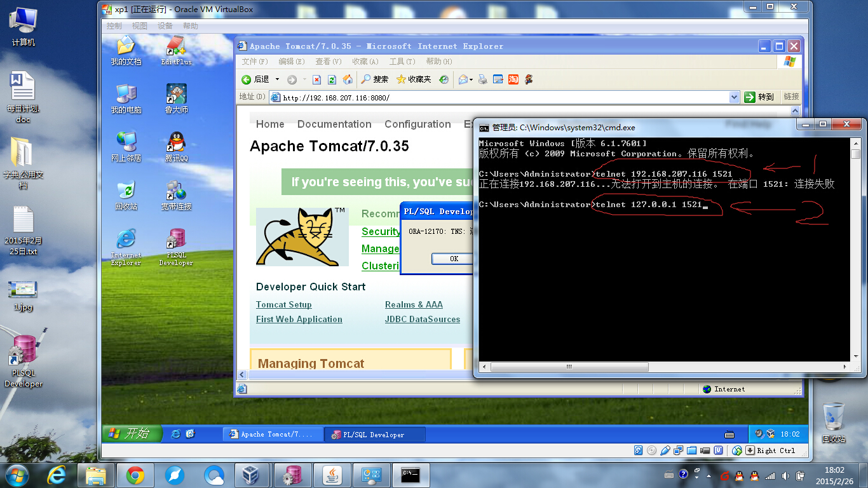Open 收藏(A) menu in Internet Explorer
The width and height of the screenshot is (868, 488).
(x=365, y=62)
